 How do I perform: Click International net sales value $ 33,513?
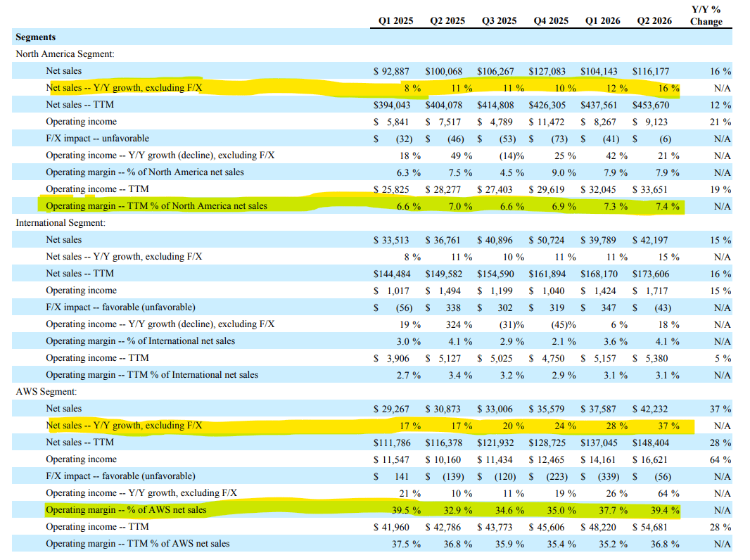click(391, 240)
